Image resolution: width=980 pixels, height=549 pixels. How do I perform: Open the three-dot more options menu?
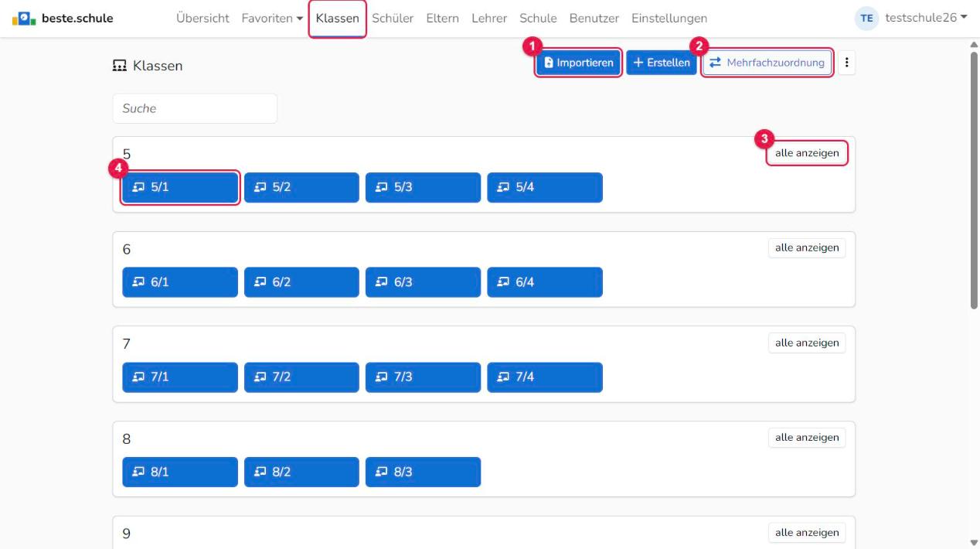pyautogui.click(x=846, y=63)
